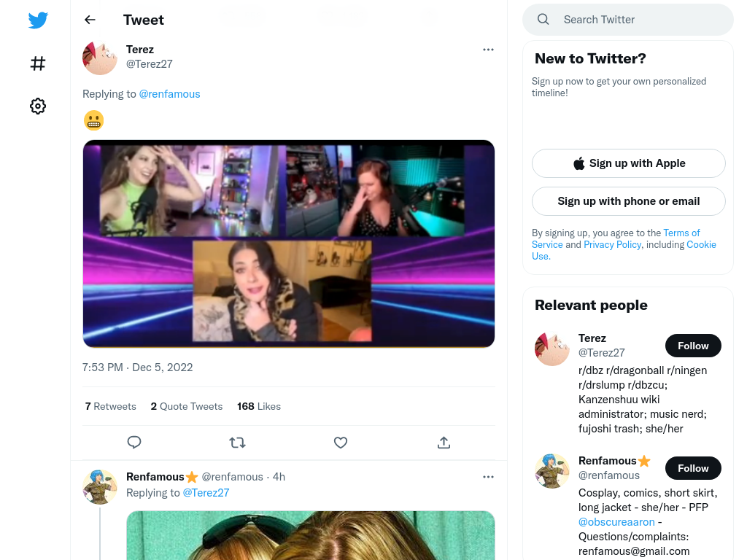Sign up with Apple

coord(629,163)
